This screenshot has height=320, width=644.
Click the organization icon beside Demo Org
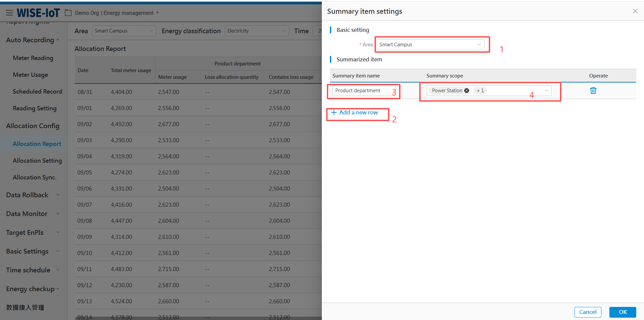pos(68,13)
